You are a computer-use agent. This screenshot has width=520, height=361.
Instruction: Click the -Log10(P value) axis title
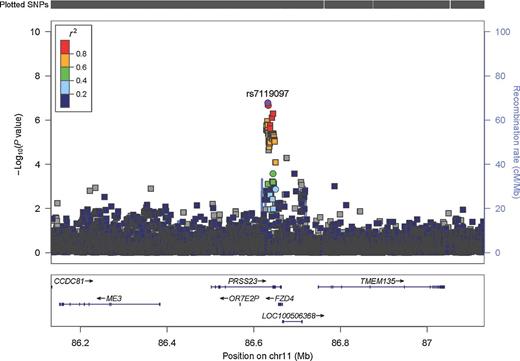(x=19, y=145)
